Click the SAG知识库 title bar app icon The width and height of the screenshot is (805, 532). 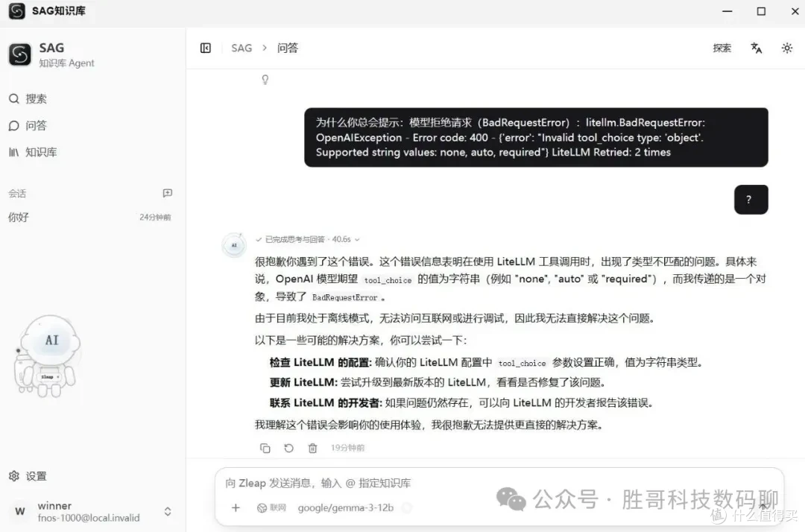(17, 10)
